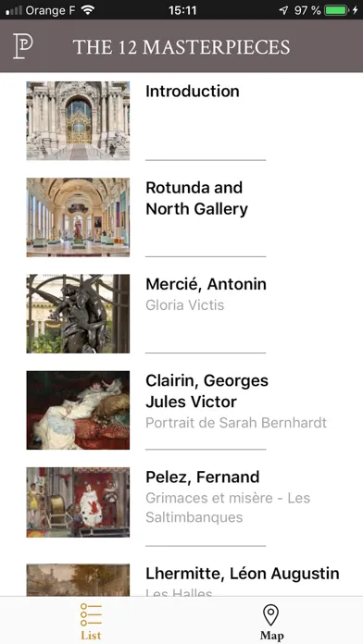The width and height of the screenshot is (363, 644).
Task: Tap the Gloria Victis sculpture thumbnail
Action: tap(78, 314)
